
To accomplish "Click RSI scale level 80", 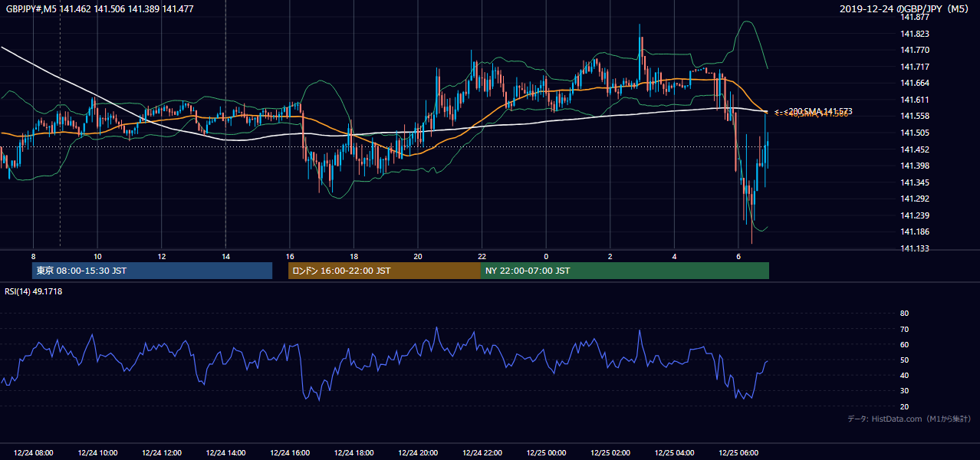I will coord(904,314).
